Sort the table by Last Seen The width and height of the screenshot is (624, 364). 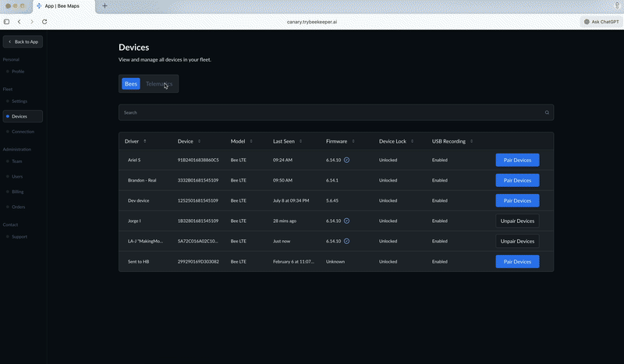coord(300,141)
